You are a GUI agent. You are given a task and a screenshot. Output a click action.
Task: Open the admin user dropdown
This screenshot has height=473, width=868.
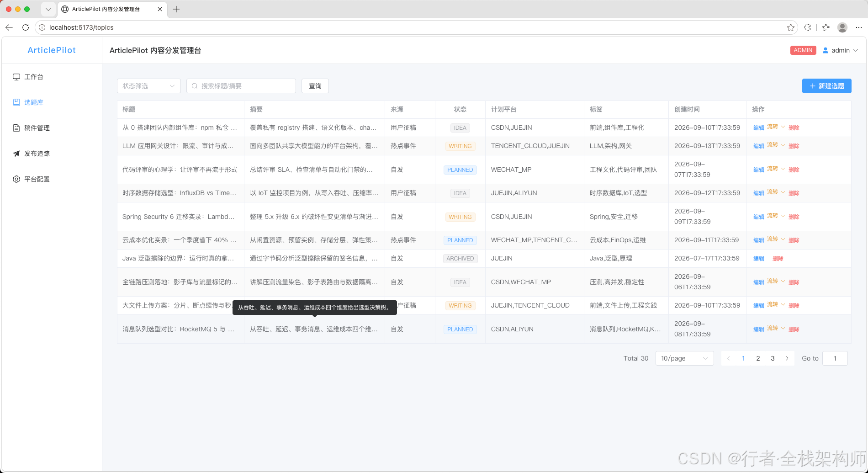click(x=841, y=50)
